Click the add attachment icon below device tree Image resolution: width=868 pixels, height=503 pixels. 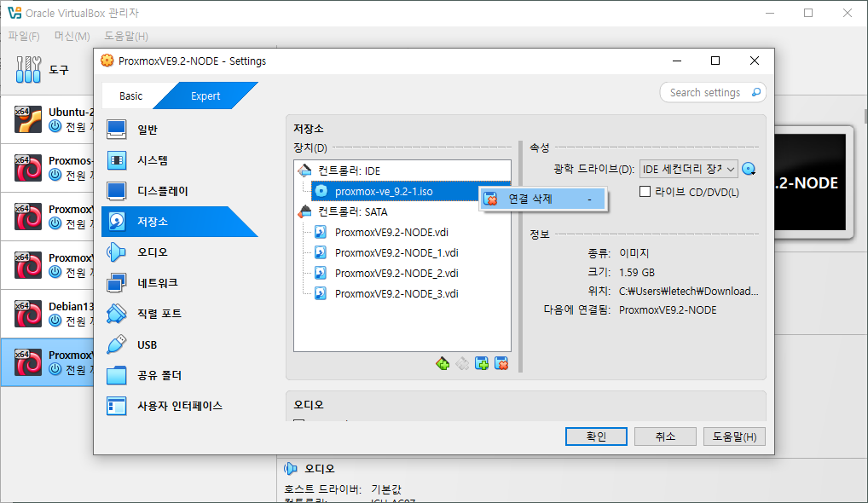[482, 363]
